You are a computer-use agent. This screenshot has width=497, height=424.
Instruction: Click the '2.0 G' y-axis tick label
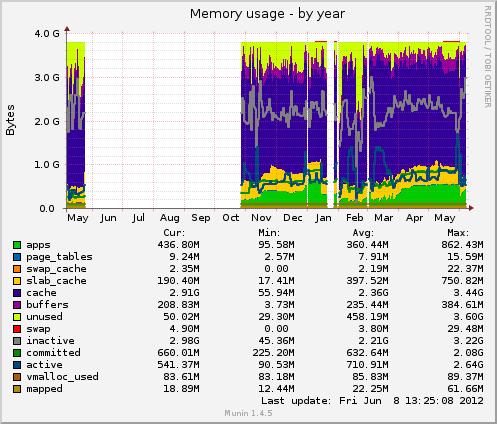[47, 121]
